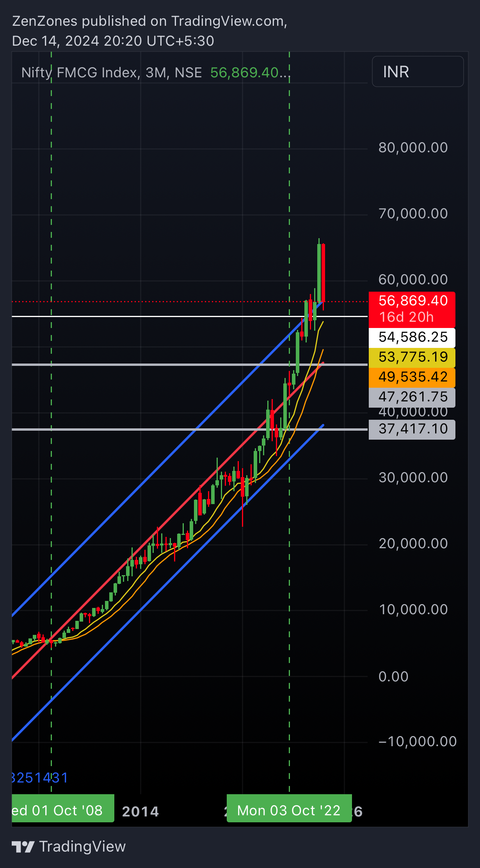Click the 'Dec 14, 2024 20:20 UTC+5:30' timestamp

click(x=113, y=41)
